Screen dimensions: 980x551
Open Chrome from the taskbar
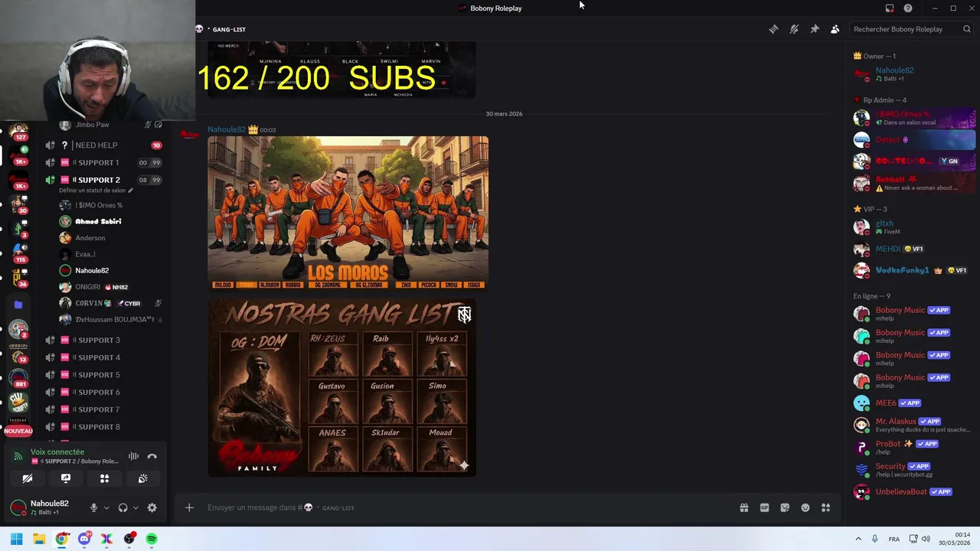62,539
